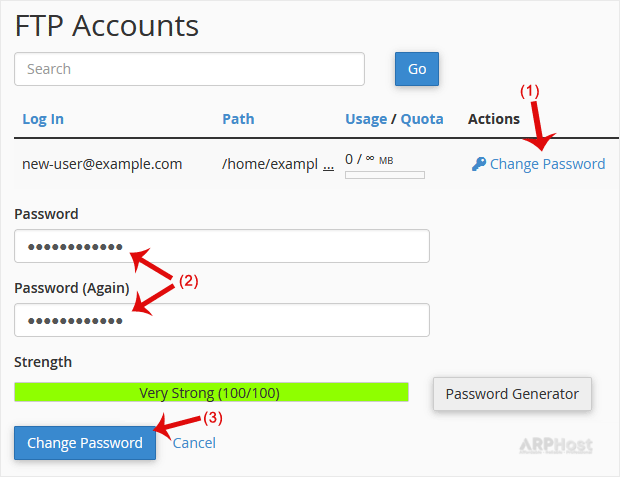
Task: Click into the Password (Again) field
Action: coord(221,320)
